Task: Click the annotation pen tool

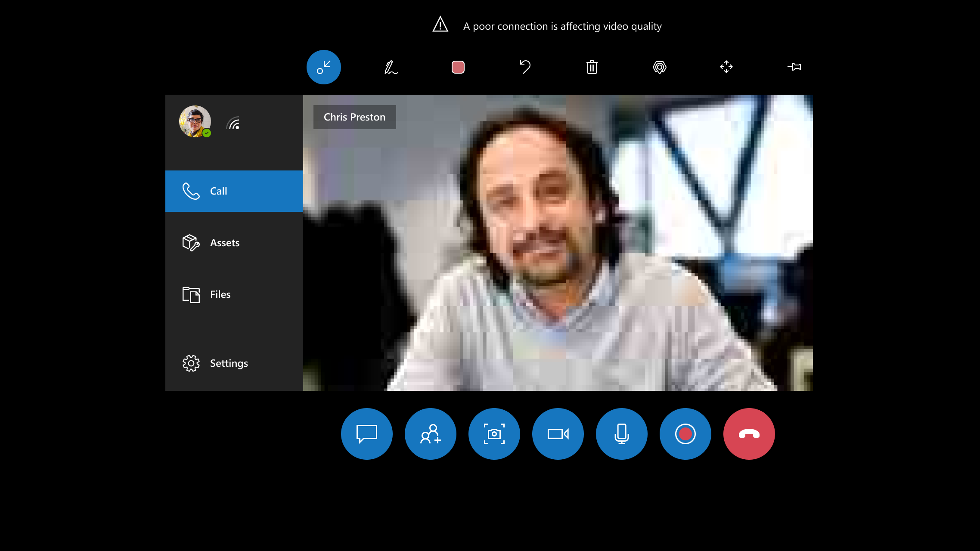Action: pyautogui.click(x=391, y=67)
